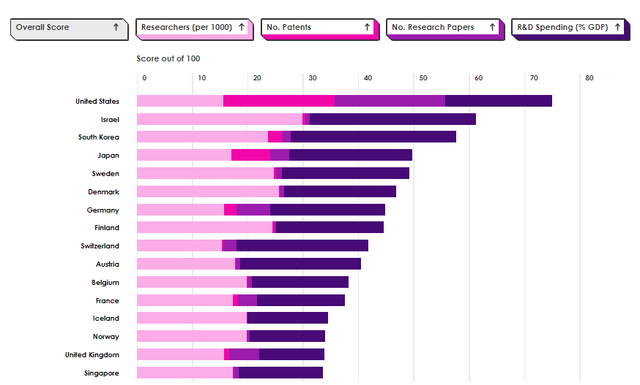640x385 pixels.
Task: Click the sort arrow on No. Patents
Action: [x=367, y=27]
